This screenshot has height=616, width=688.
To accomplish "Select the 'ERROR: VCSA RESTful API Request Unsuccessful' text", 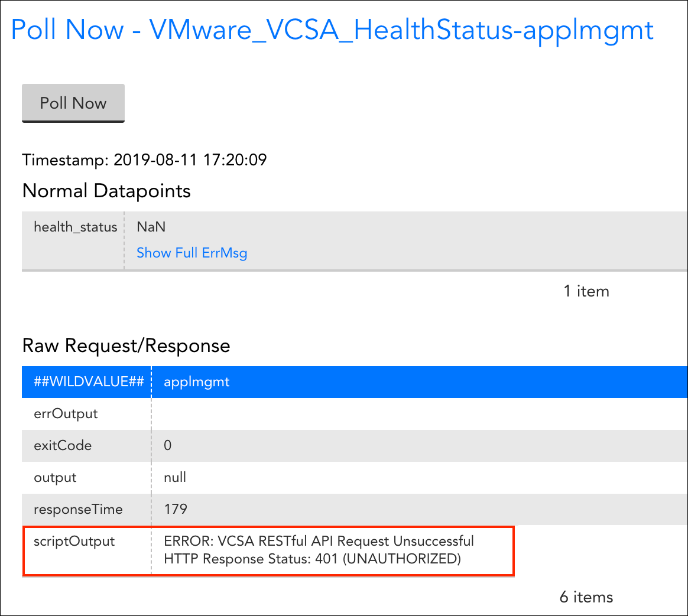I will point(319,542).
